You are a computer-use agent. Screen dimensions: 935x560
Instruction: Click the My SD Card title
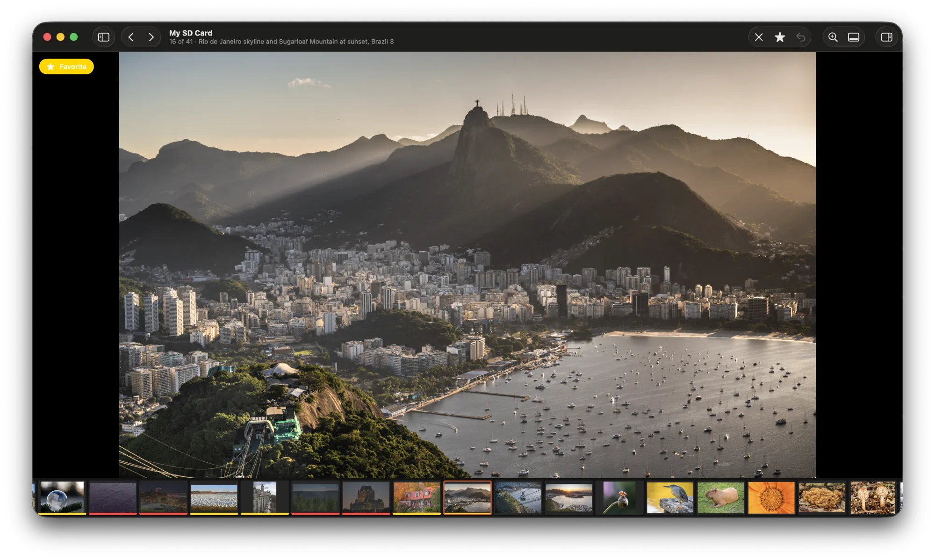coord(191,33)
